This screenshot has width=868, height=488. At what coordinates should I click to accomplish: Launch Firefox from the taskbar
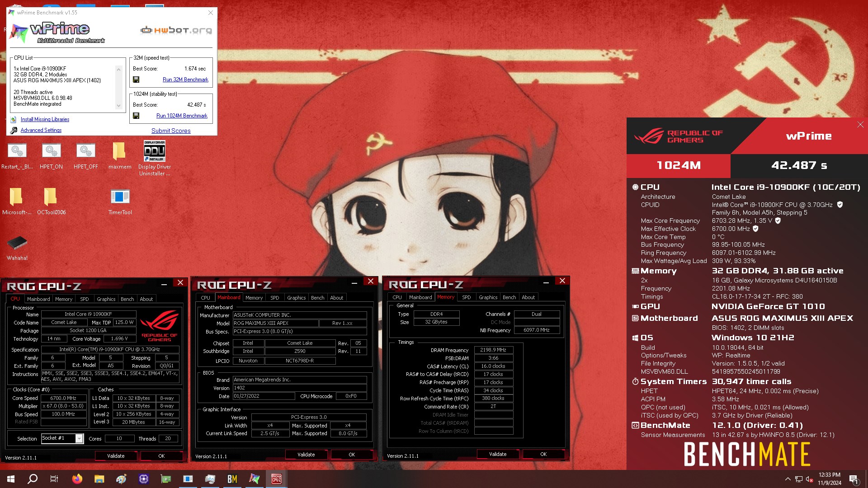click(x=77, y=479)
